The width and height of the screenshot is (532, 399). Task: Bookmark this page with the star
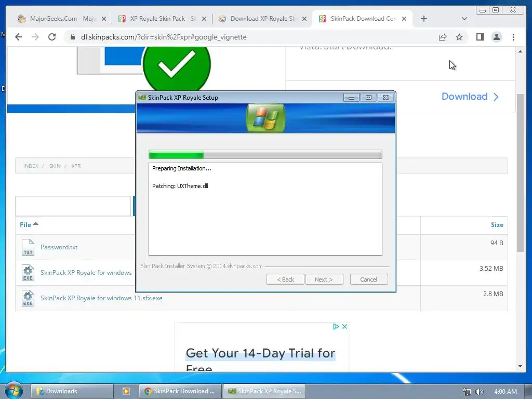coord(459,37)
